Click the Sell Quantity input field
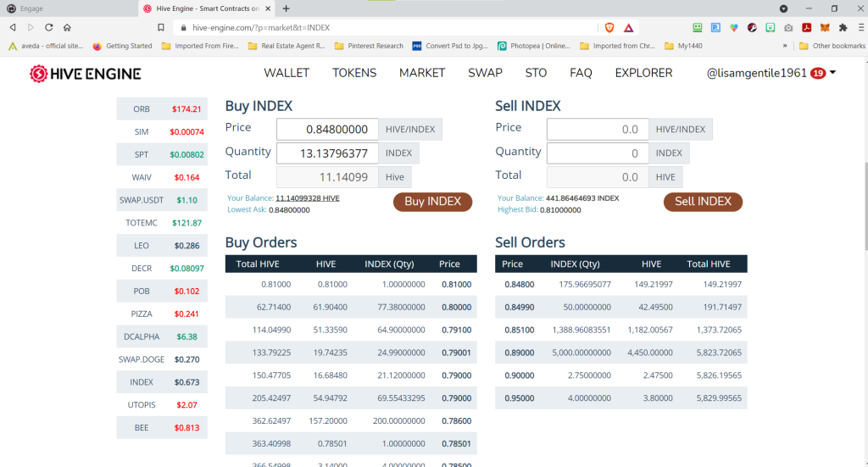Screen dimensions: 868x467 598,153
